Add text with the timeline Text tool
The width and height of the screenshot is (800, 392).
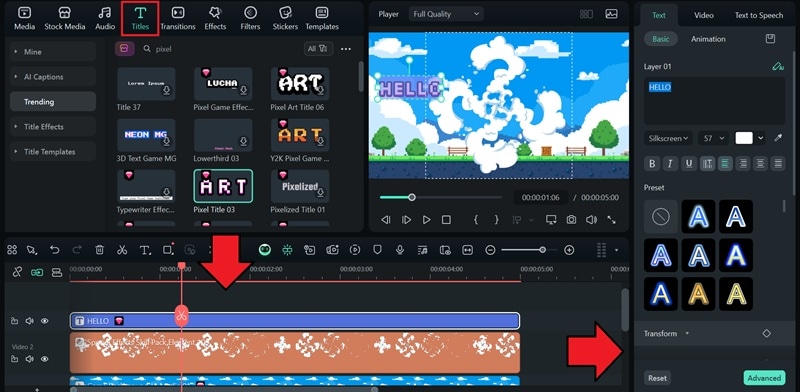pyautogui.click(x=145, y=250)
